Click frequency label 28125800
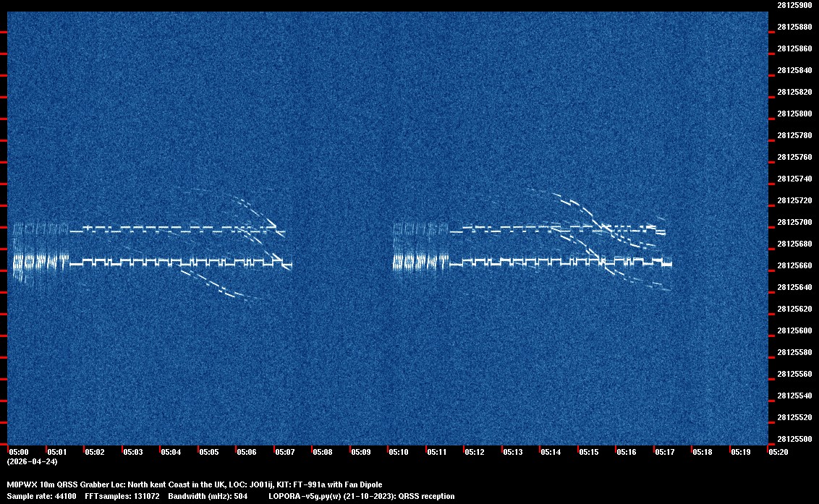Screen dimensions: 819x504 coord(794,114)
